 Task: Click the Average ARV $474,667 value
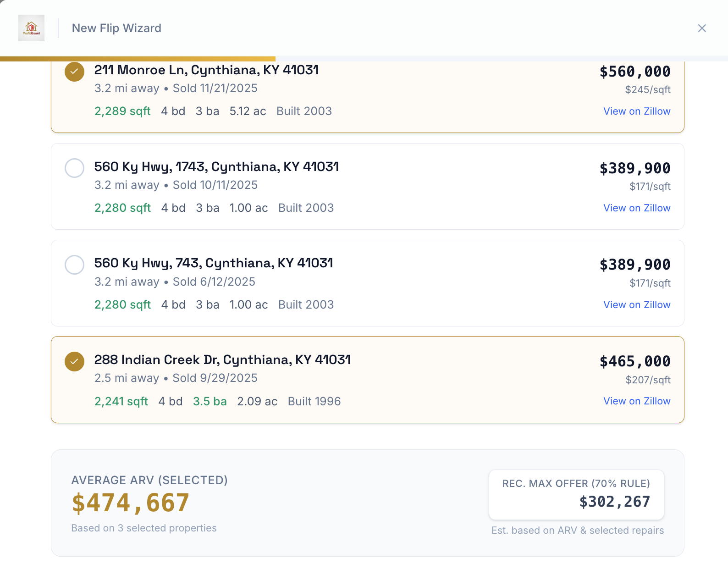point(130,503)
